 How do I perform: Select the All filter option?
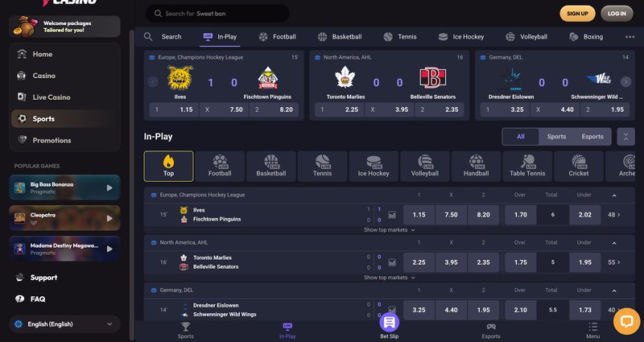click(521, 137)
